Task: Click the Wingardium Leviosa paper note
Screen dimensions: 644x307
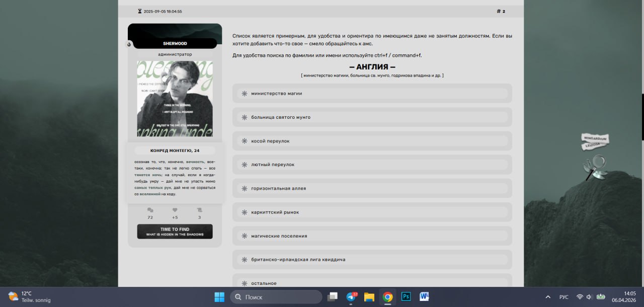Action: 595,142
